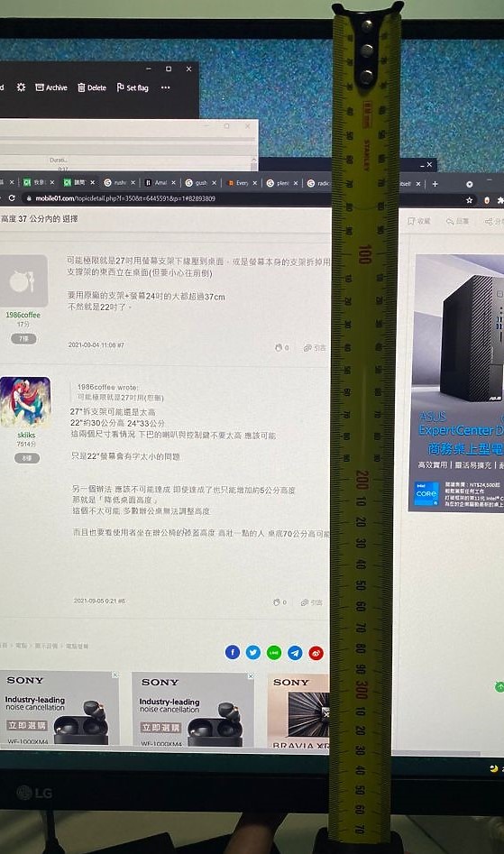Close the 'gush' tab
The height and width of the screenshot is (854, 504).
(214, 182)
